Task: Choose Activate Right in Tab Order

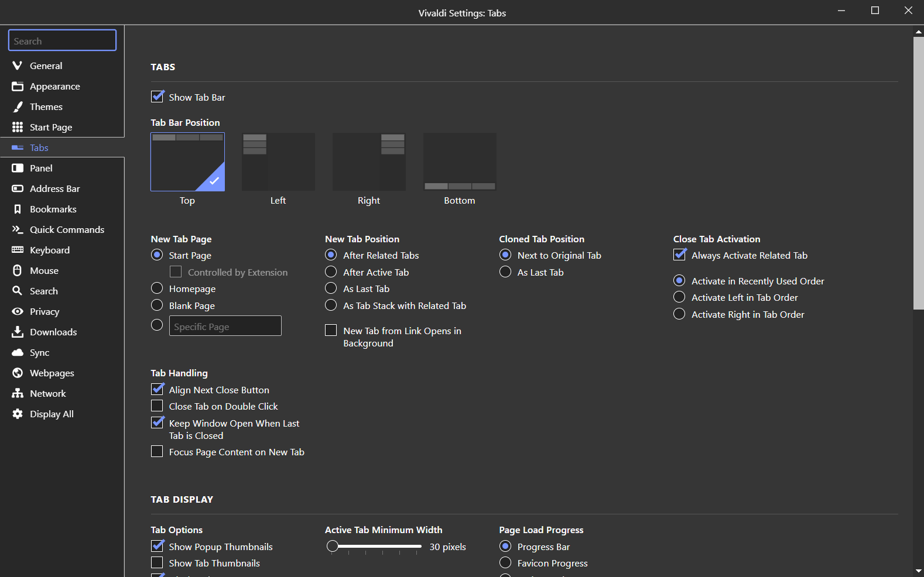Action: coord(679,314)
